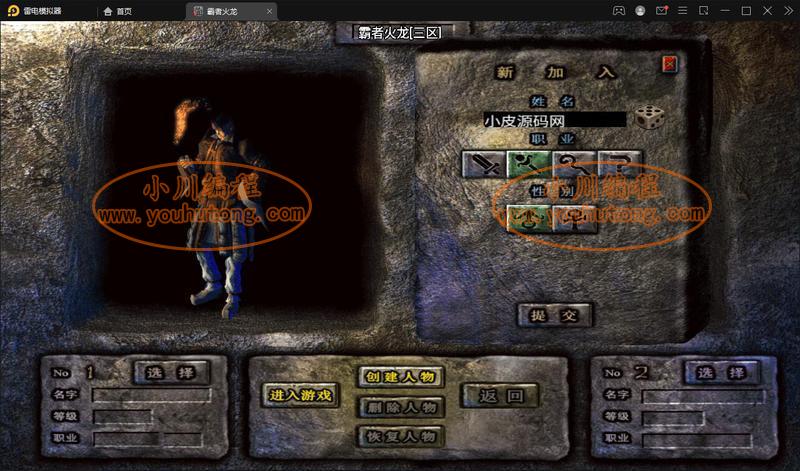Open the user account avatar icon

(x=640, y=11)
